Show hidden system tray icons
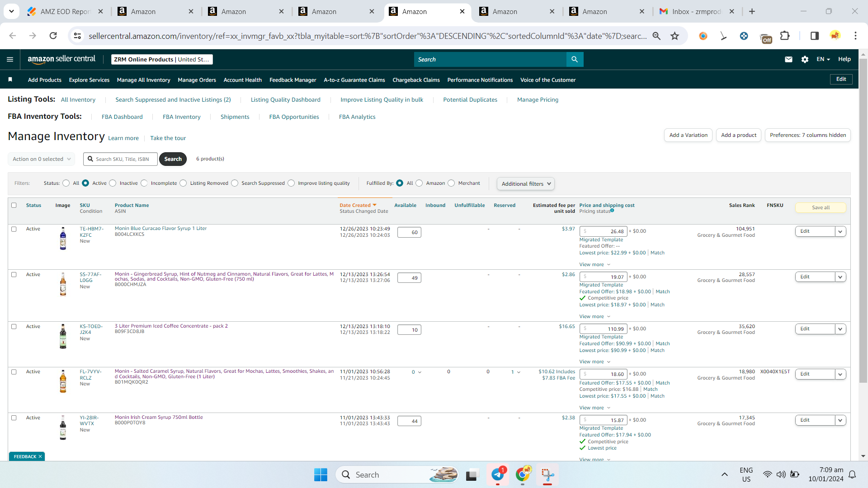The width and height of the screenshot is (868, 488). pyautogui.click(x=724, y=474)
